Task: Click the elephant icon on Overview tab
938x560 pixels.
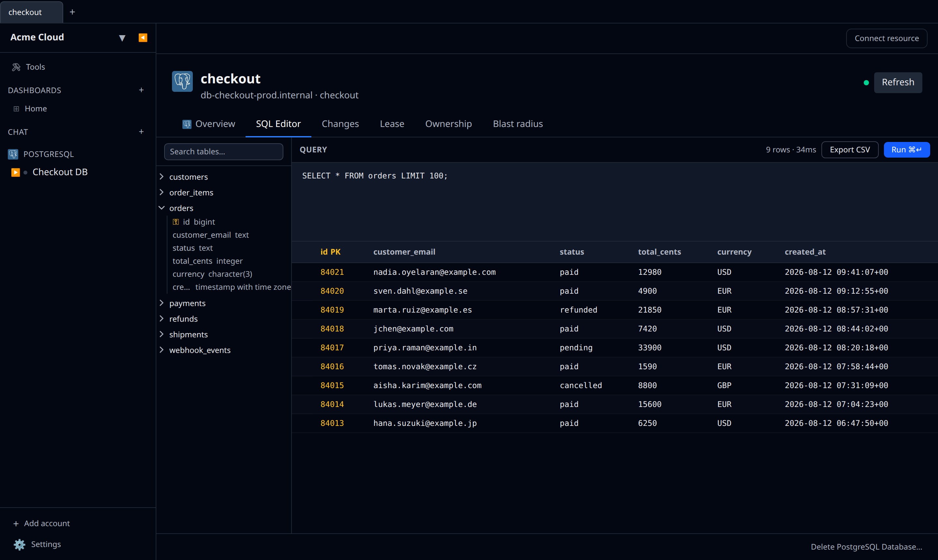Action: (x=187, y=124)
